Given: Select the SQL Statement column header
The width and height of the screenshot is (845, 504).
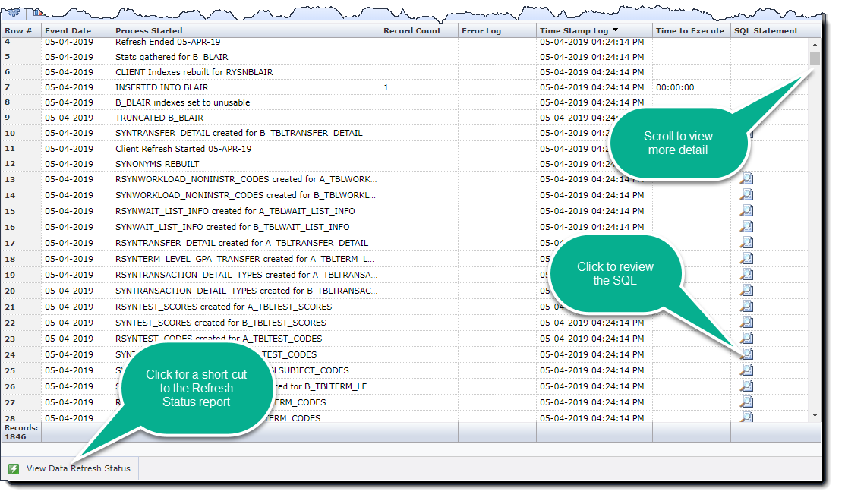Looking at the screenshot, I should [766, 31].
